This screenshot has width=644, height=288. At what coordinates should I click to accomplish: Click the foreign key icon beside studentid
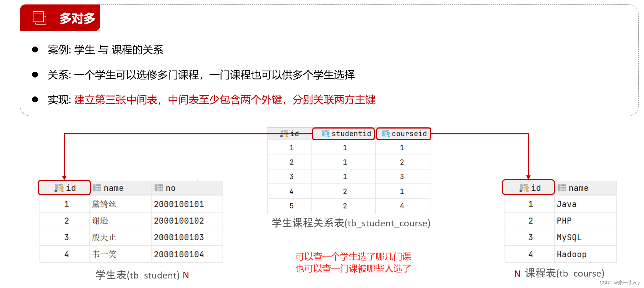[x=325, y=134]
